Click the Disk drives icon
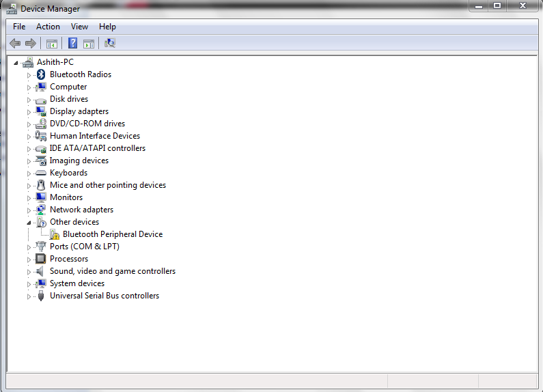 41,100
